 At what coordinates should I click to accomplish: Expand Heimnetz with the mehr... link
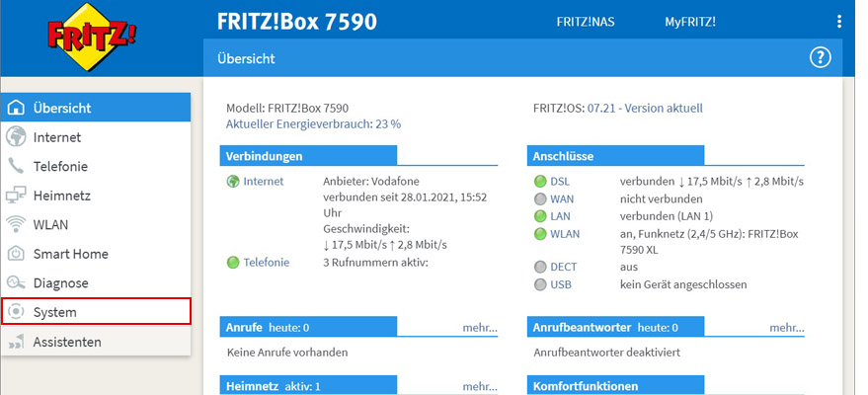[x=479, y=386]
